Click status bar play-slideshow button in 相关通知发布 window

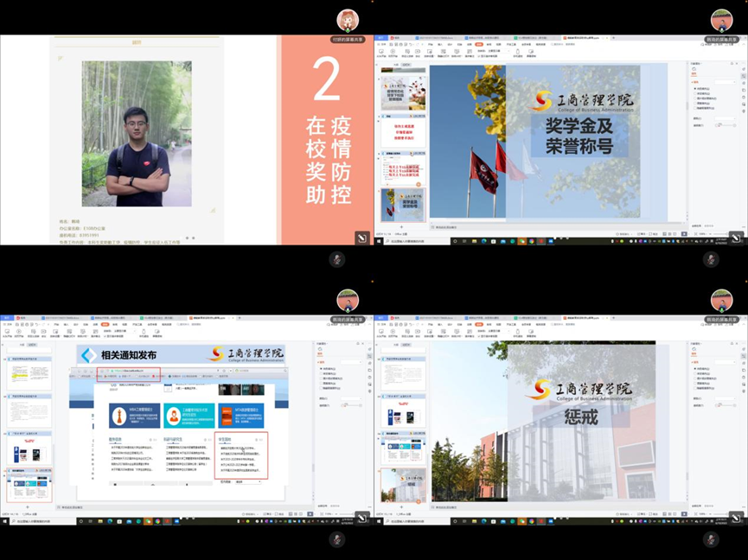coord(310,514)
